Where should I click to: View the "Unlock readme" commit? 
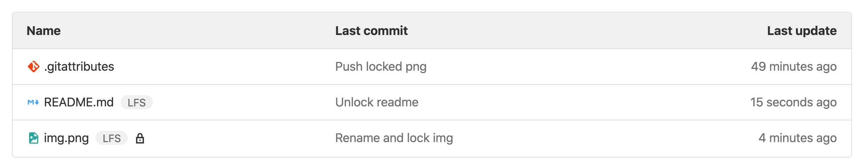[376, 102]
